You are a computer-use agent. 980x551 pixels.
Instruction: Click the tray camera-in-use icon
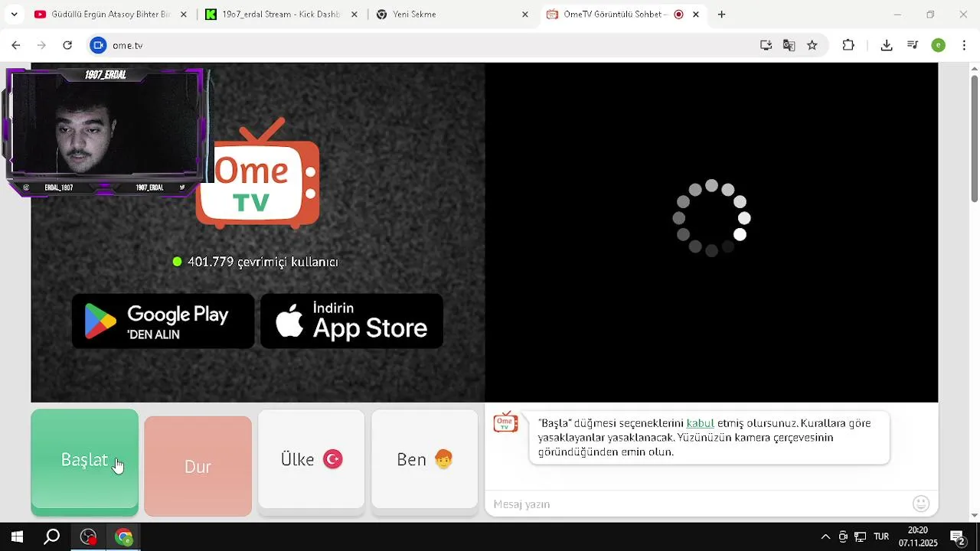click(x=843, y=537)
